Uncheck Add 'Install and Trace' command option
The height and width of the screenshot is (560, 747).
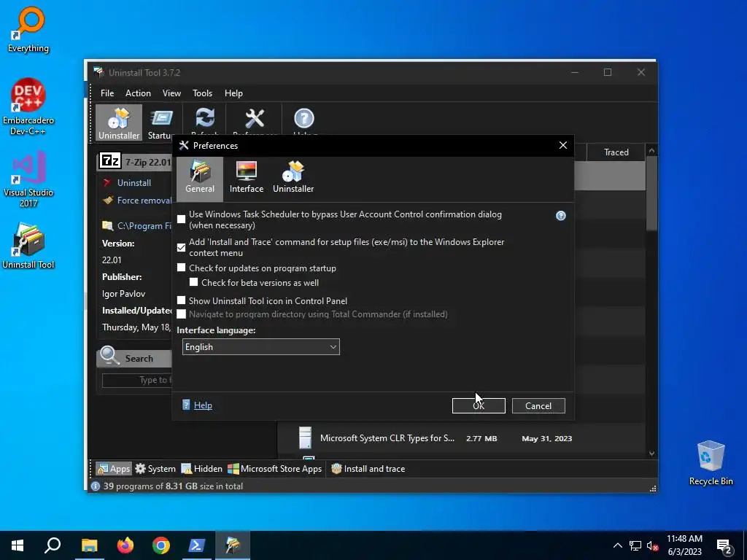[x=181, y=248]
